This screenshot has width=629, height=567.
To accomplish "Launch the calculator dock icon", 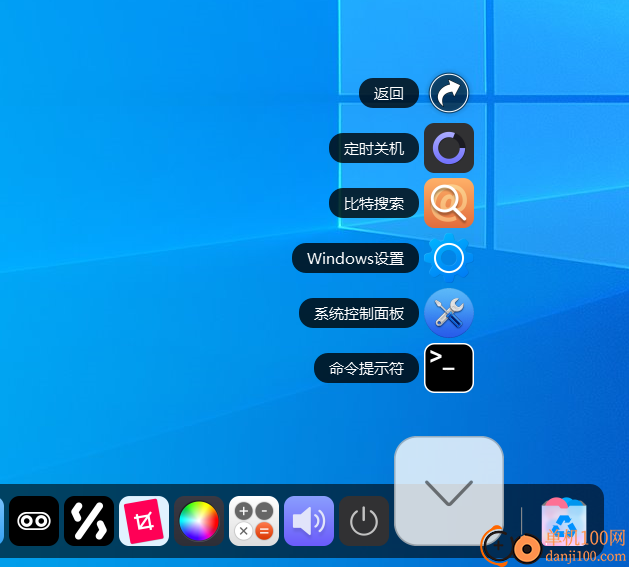I will (254, 521).
